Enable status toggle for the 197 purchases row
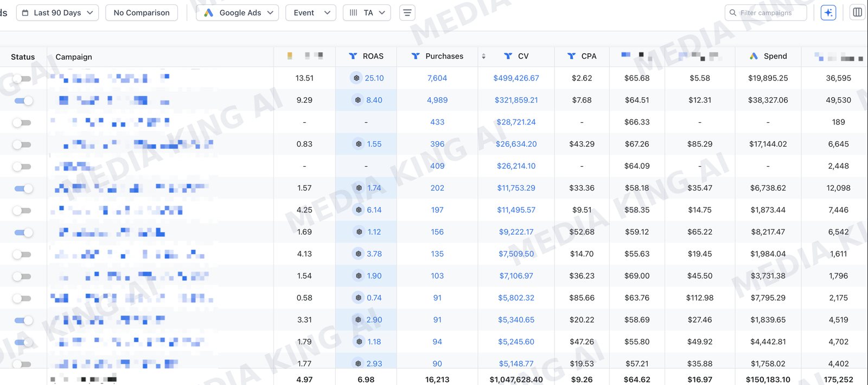The width and height of the screenshot is (868, 385). [22, 211]
